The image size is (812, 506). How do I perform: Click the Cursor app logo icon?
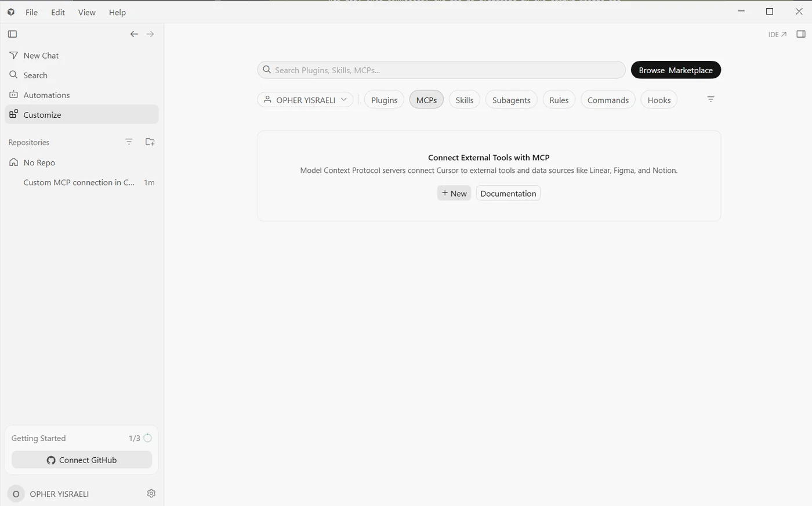pyautogui.click(x=11, y=12)
